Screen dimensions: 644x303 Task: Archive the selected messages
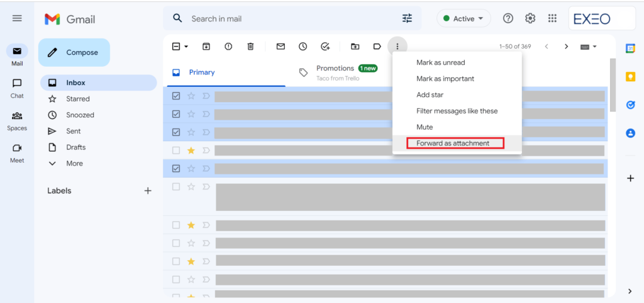pos(206,47)
